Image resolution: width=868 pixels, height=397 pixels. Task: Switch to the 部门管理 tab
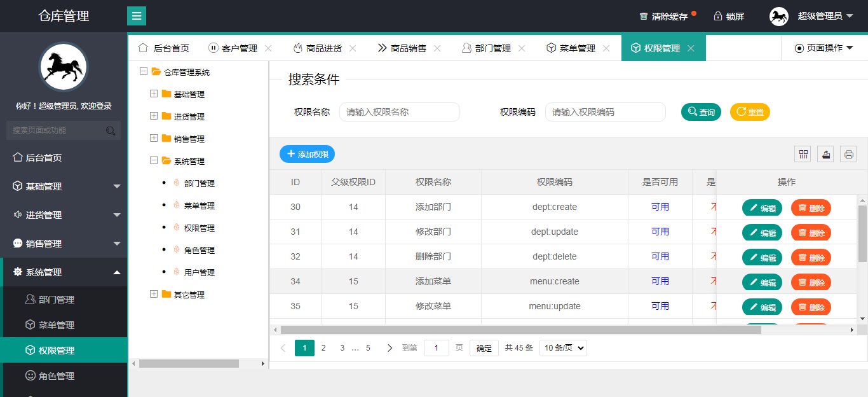(x=486, y=48)
